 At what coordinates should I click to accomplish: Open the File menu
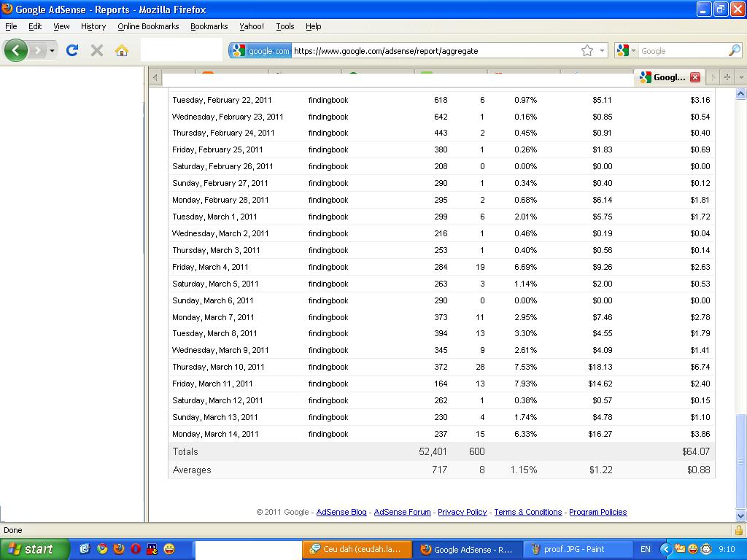click(x=11, y=26)
